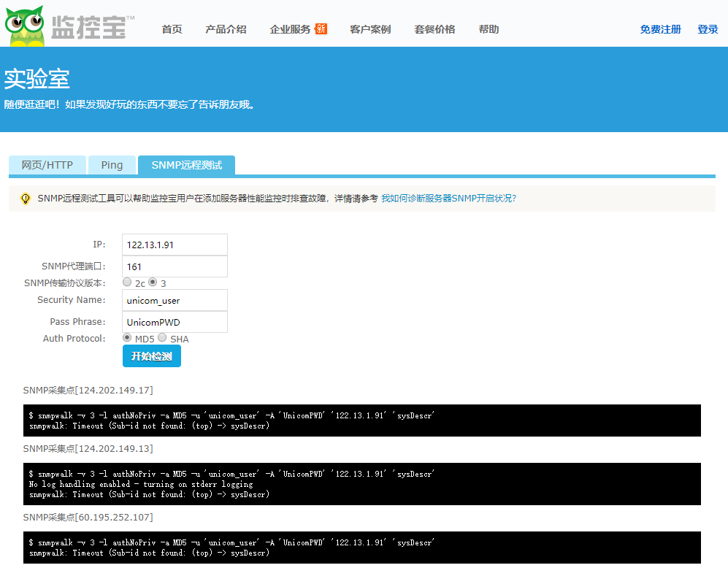Viewport: 728px width, 576px height.
Task: Click the Auth Protocol label
Action: point(74,338)
